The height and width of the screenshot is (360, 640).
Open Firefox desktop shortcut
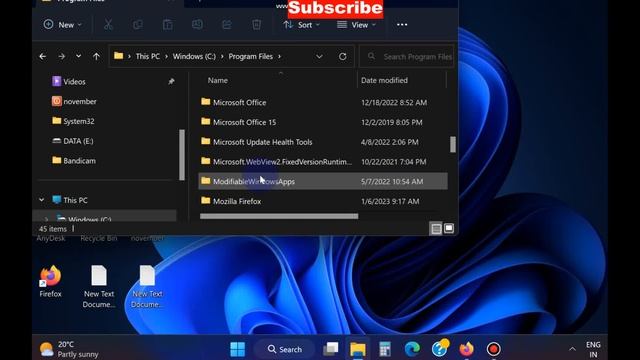tap(50, 282)
